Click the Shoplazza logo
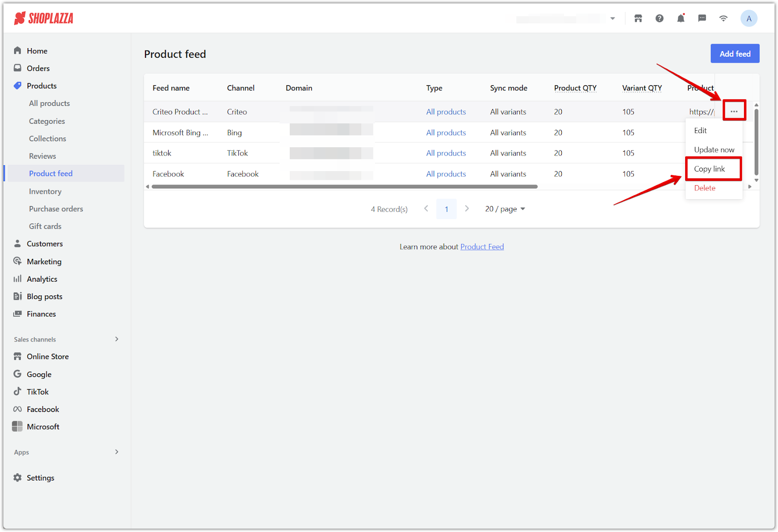778x532 pixels. click(x=44, y=18)
